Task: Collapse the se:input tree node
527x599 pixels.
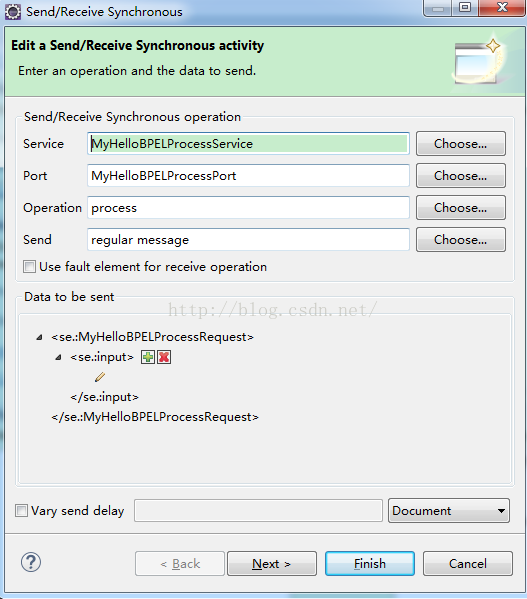Action: click(58, 358)
